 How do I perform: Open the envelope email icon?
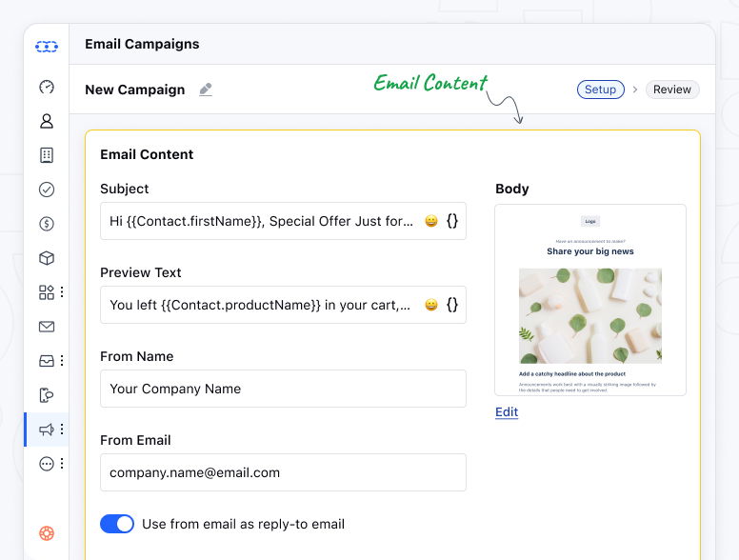[x=47, y=327]
